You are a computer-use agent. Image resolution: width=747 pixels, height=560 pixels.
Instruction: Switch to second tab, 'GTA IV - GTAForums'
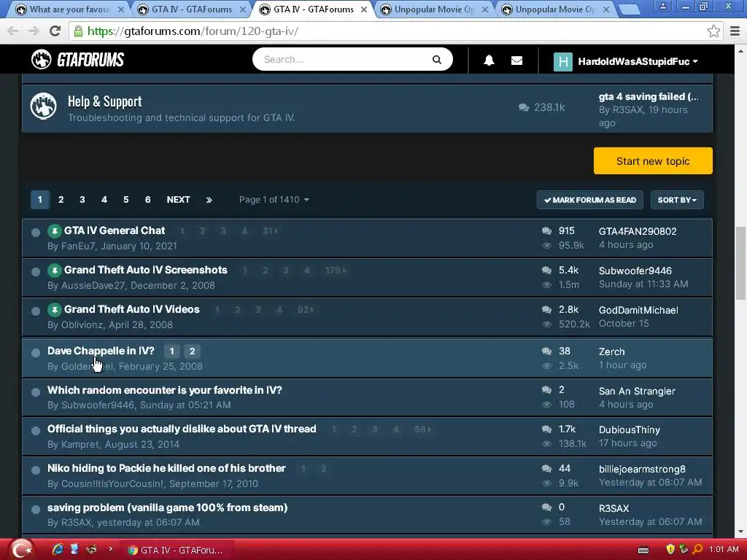click(192, 9)
